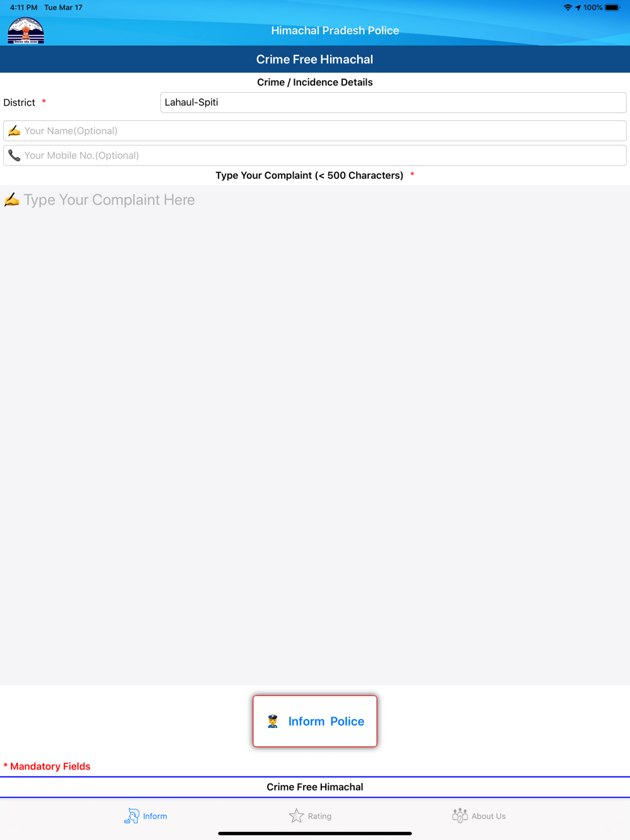The image size is (630, 840).
Task: Tap the Himachal Pradesh emblem logo
Action: pos(26,30)
